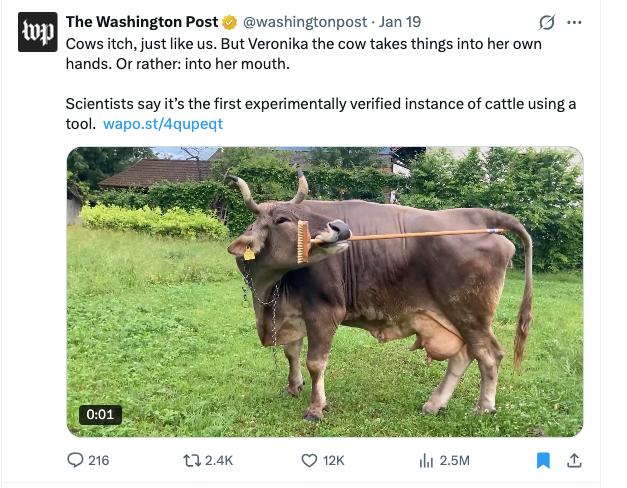Click the 2.5M views count

coord(454,460)
